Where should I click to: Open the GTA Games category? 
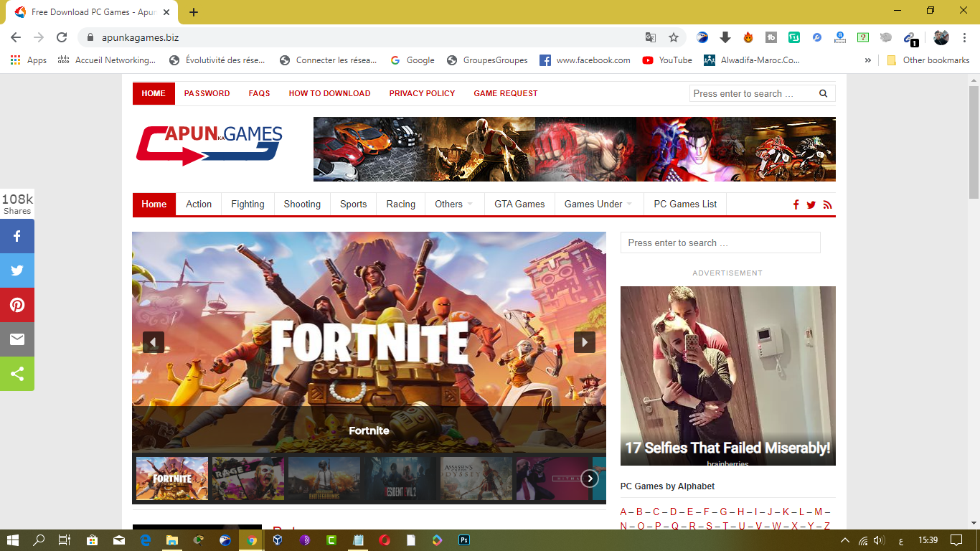coord(519,204)
